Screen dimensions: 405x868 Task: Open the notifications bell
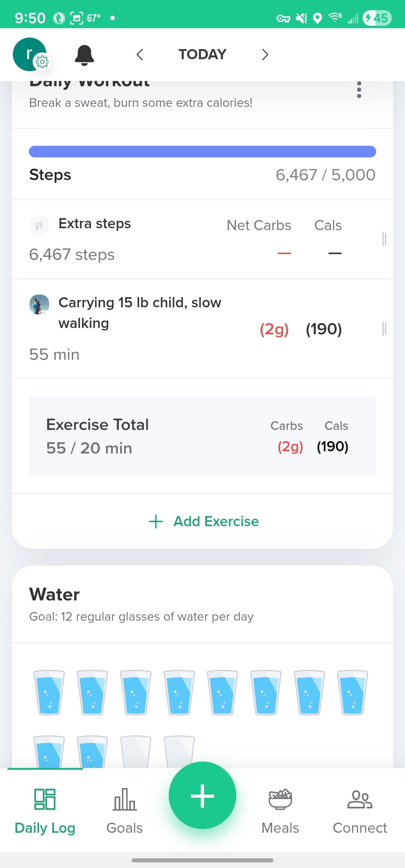84,55
